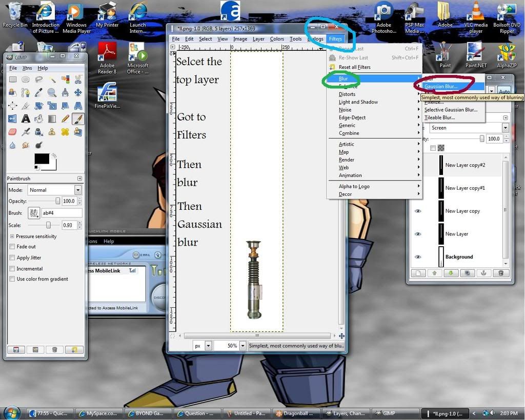Select the Blur/Sharpen droplet tool
The width and height of the screenshot is (525, 420).
click(x=13, y=145)
